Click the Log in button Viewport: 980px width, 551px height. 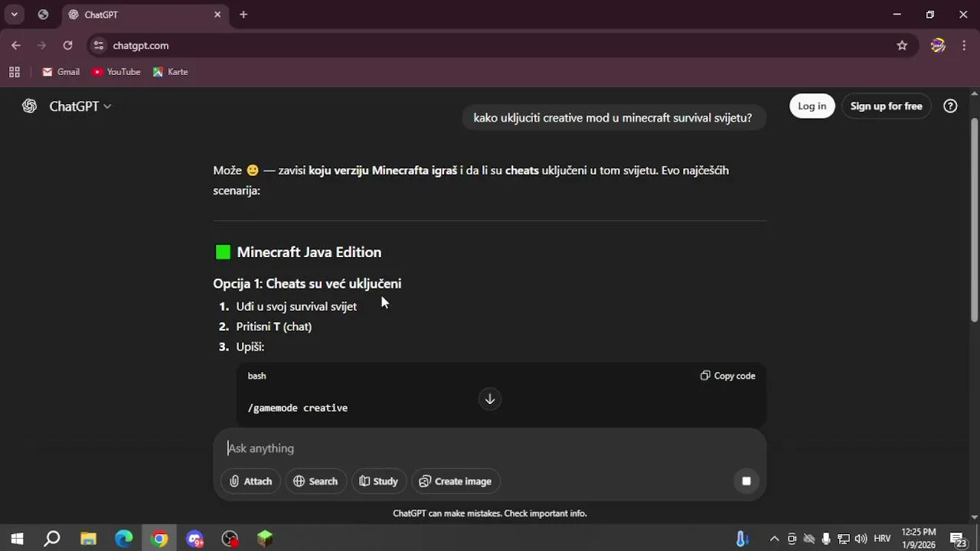(x=812, y=106)
